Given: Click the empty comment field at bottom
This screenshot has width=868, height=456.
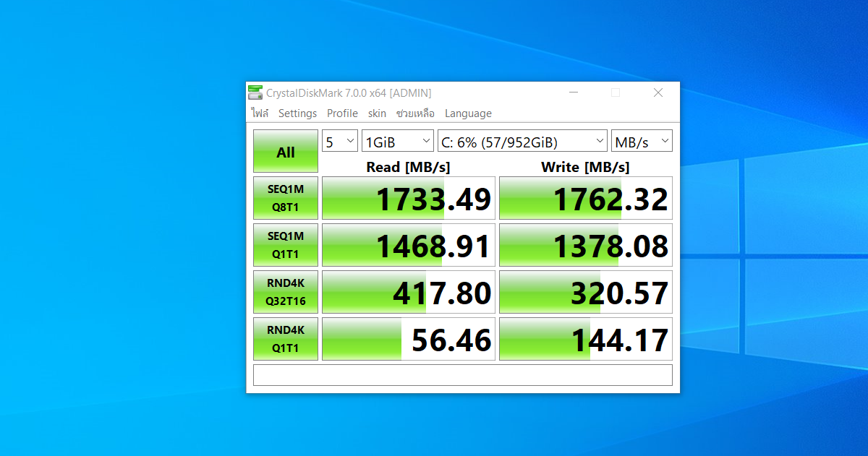Looking at the screenshot, I should click(x=463, y=375).
